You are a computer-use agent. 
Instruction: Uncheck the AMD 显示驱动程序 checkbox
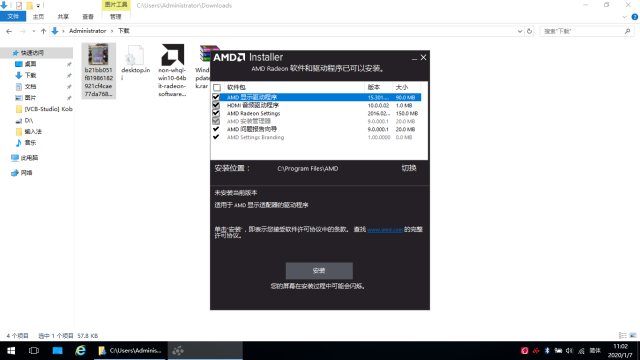pos(216,97)
